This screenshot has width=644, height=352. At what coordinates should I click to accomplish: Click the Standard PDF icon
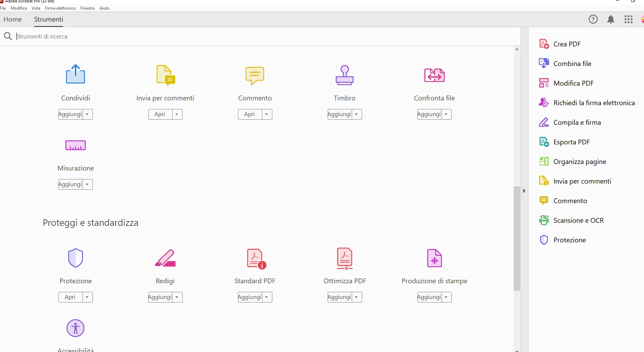[256, 258]
